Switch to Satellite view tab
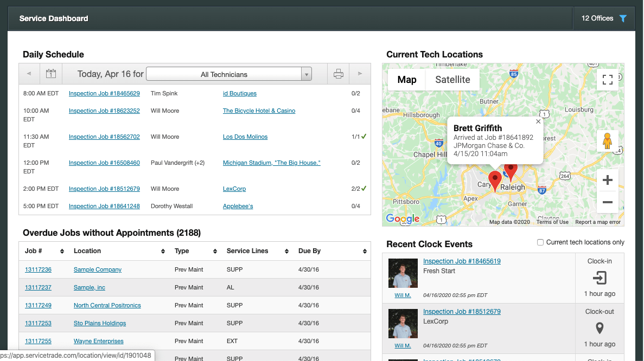The image size is (644, 361). pyautogui.click(x=452, y=80)
